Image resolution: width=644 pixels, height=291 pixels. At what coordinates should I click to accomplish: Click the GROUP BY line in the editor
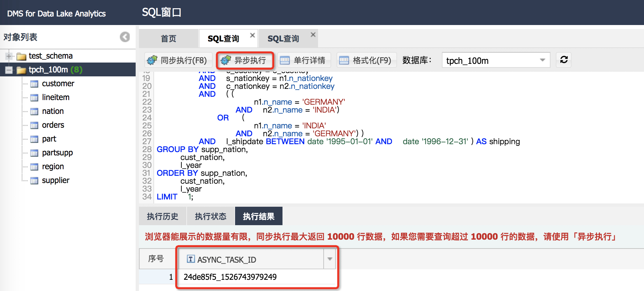[202, 149]
